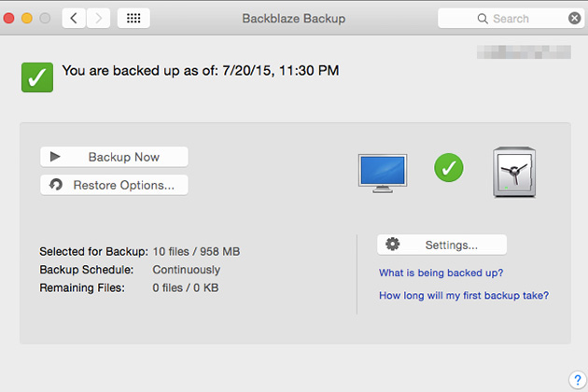Show all preferences via grid icon
588x392 pixels.
133,18
